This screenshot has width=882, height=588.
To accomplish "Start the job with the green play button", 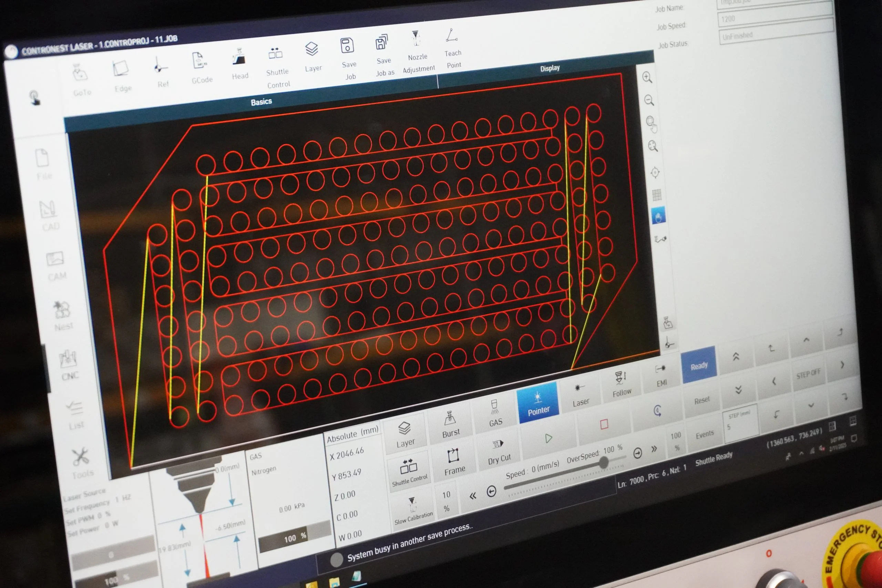I will point(548,438).
